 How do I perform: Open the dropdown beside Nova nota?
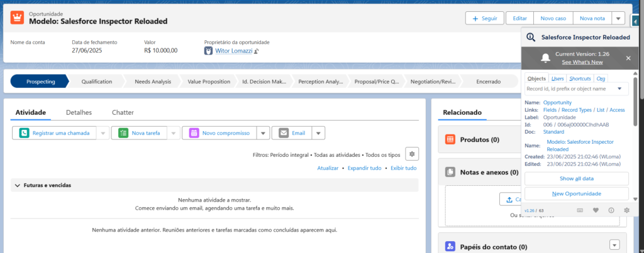(x=618, y=18)
